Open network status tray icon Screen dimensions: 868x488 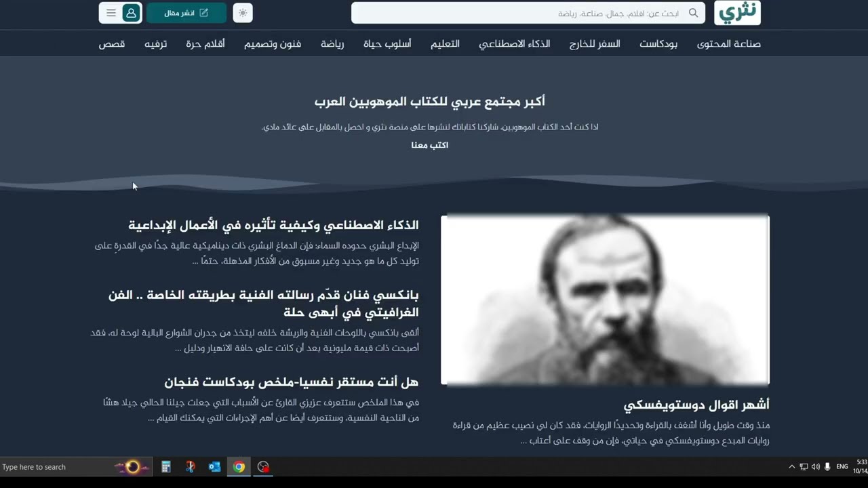pos(804,467)
